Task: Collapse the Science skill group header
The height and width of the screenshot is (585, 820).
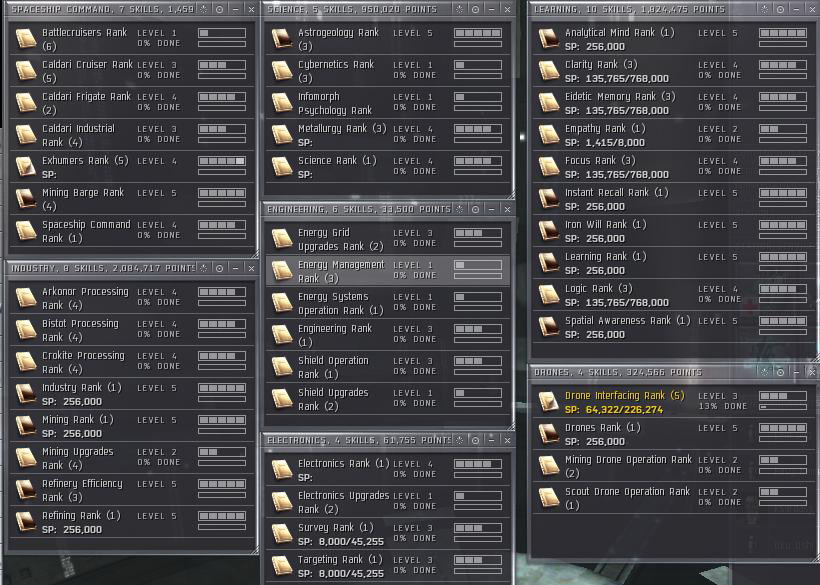Action: pos(352,9)
